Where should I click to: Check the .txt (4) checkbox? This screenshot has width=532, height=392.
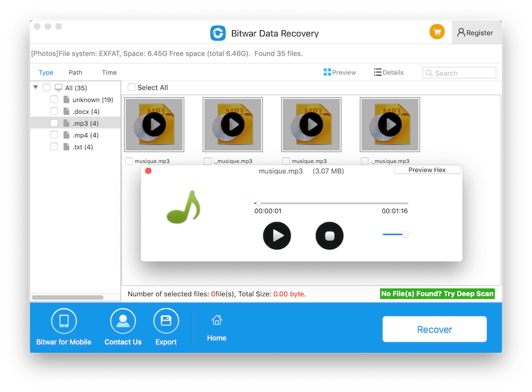pyautogui.click(x=54, y=147)
